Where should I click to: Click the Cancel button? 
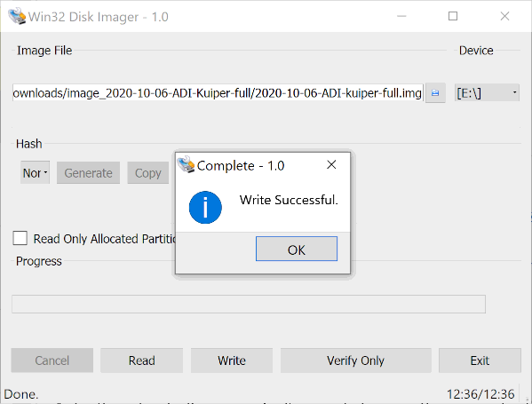(52, 360)
